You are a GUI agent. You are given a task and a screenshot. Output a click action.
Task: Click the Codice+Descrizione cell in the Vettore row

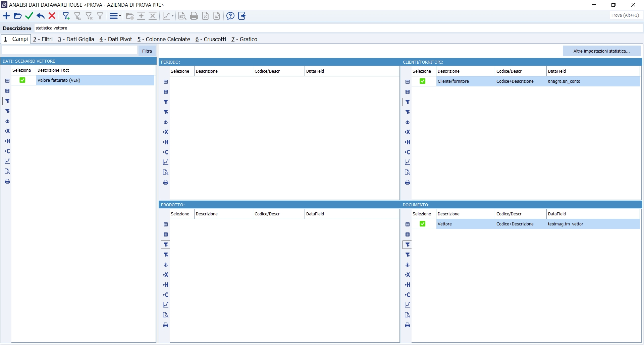521,224
